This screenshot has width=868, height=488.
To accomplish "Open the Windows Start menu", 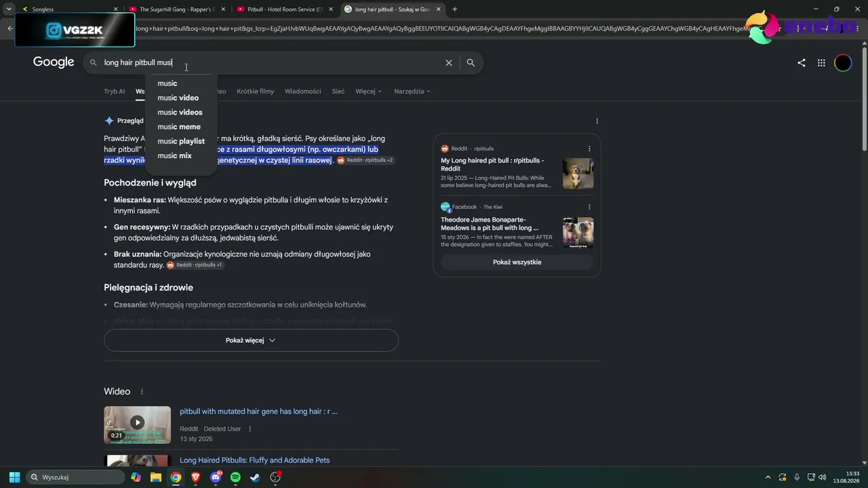I will point(14,477).
